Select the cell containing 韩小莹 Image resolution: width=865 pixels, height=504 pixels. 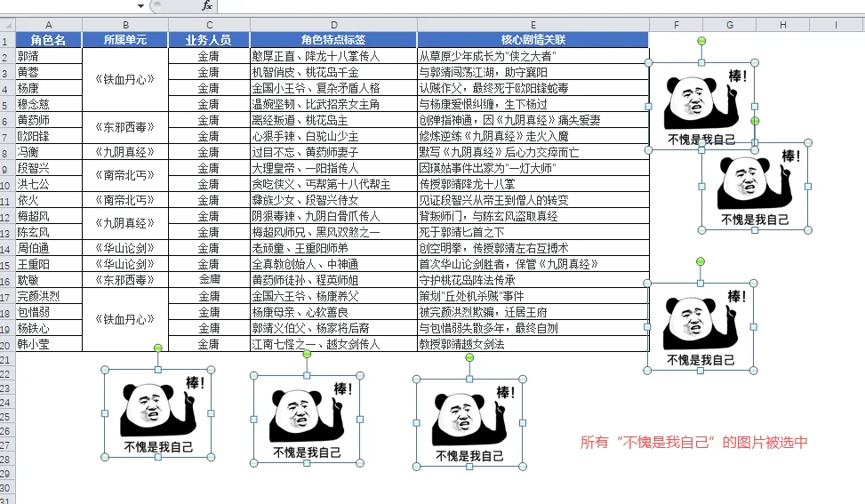[x=49, y=344]
